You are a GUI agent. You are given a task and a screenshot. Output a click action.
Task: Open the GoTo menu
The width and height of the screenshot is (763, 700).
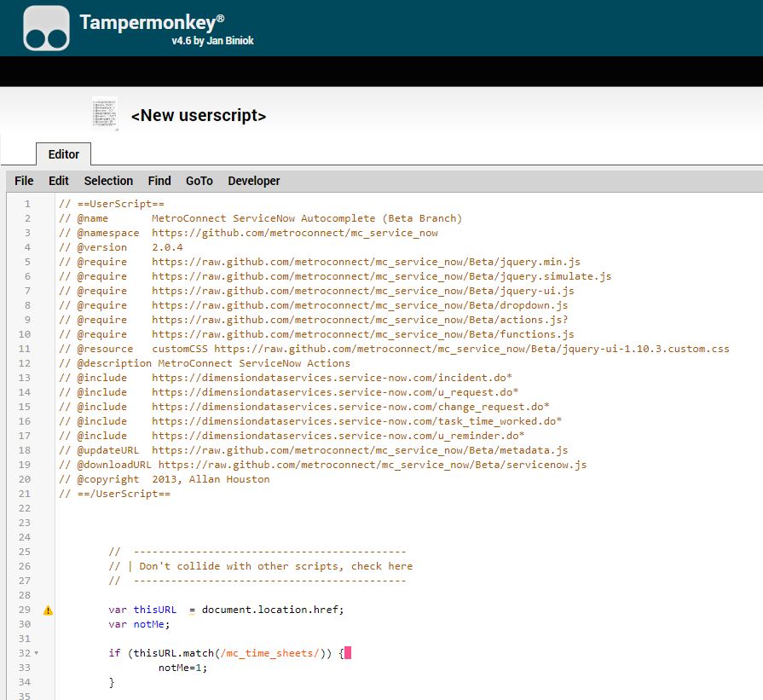coord(199,181)
